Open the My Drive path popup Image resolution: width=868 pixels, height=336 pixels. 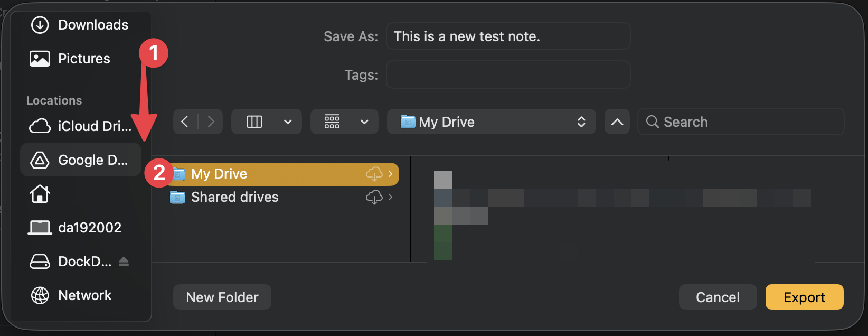point(491,122)
